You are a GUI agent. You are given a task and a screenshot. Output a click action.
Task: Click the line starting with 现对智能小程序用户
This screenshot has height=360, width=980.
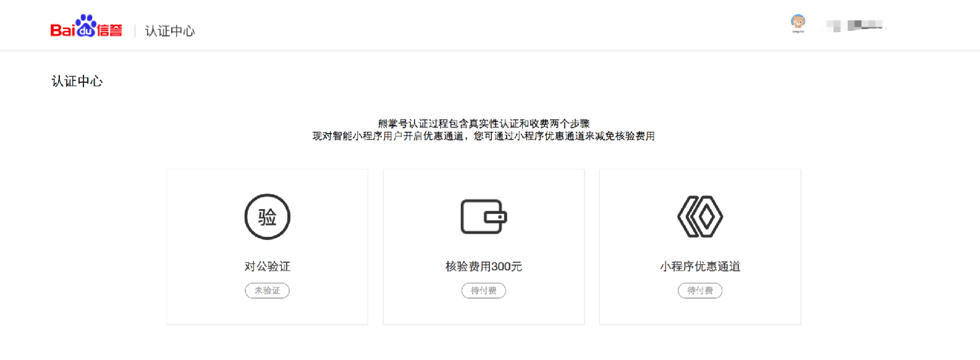click(x=484, y=136)
